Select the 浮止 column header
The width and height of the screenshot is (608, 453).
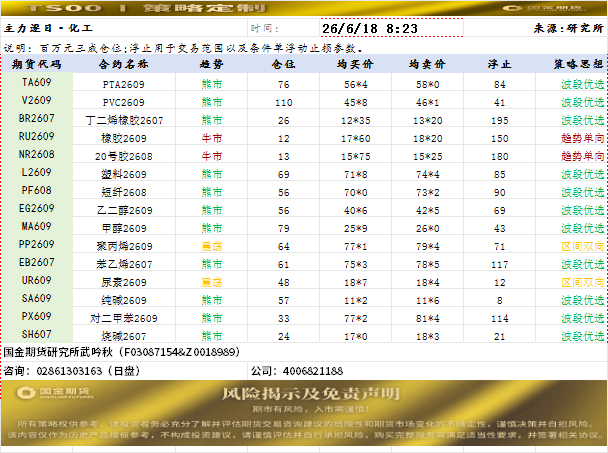tap(499, 64)
